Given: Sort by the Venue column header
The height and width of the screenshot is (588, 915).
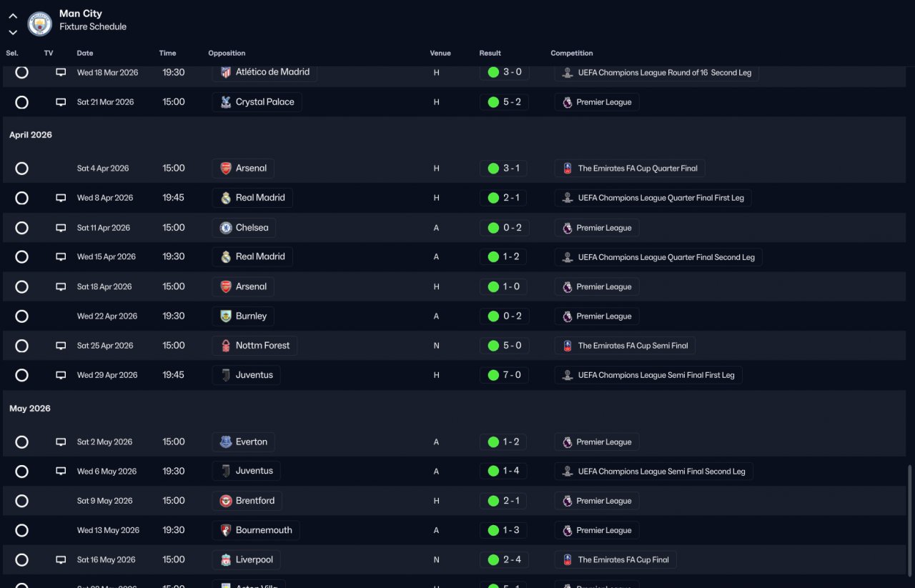Looking at the screenshot, I should (x=440, y=53).
